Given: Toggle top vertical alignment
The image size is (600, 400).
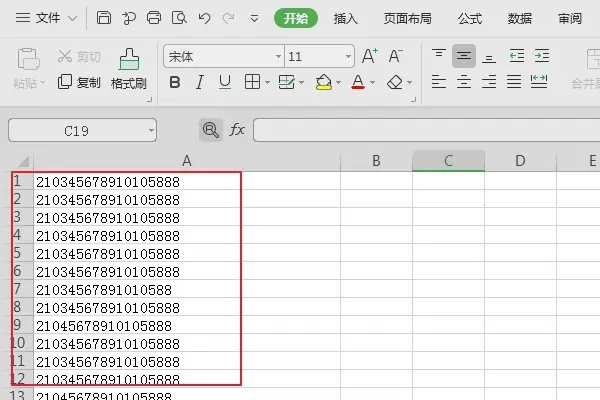Looking at the screenshot, I should (x=439, y=56).
